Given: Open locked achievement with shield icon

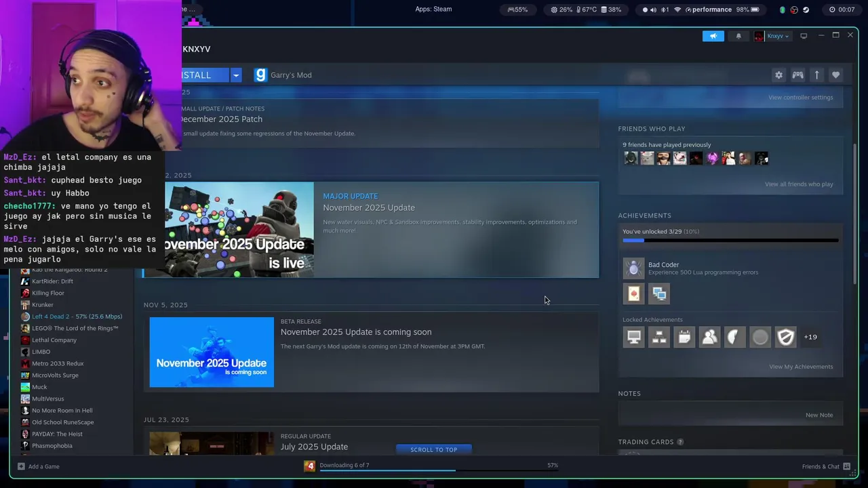Looking at the screenshot, I should coord(785,337).
